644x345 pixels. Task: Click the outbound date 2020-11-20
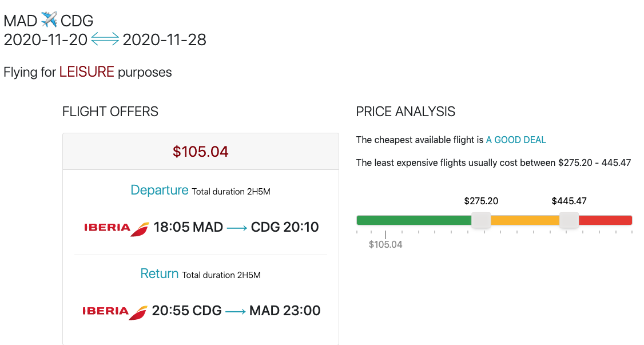point(46,39)
